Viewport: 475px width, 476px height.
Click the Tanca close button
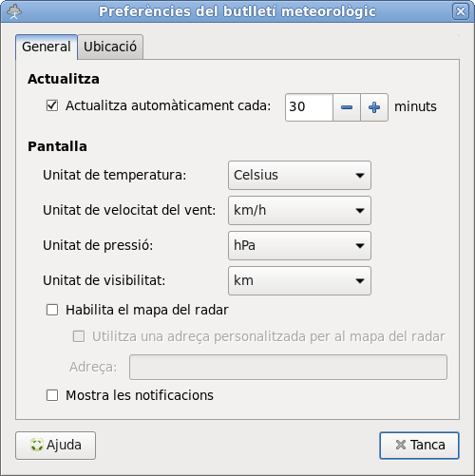click(x=419, y=446)
